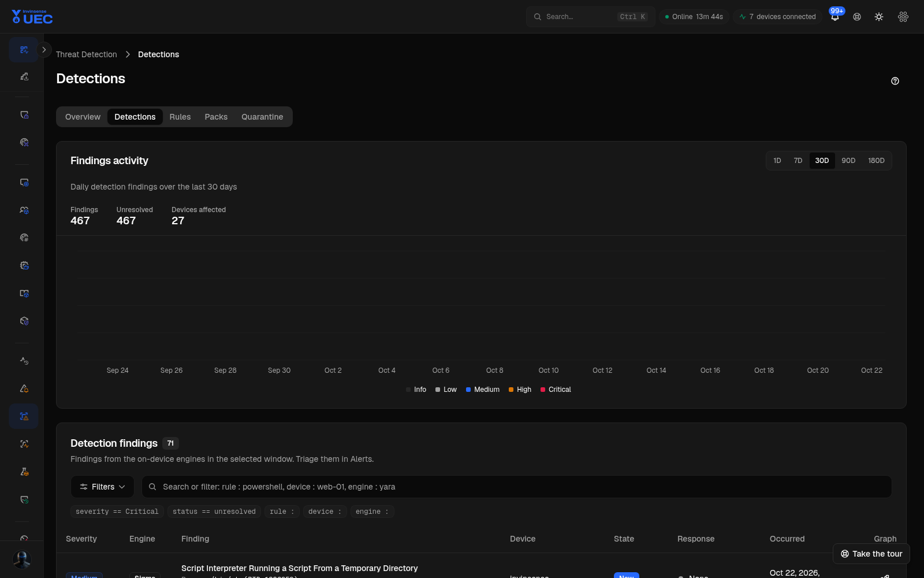The width and height of the screenshot is (924, 578).
Task: Open the chip with folder sidebar icon
Action: pyautogui.click(x=24, y=265)
